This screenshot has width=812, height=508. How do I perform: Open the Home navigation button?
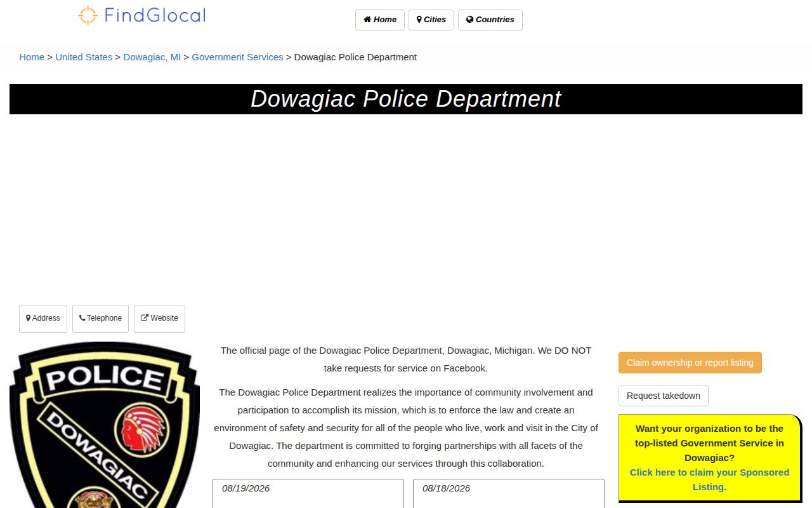380,20
